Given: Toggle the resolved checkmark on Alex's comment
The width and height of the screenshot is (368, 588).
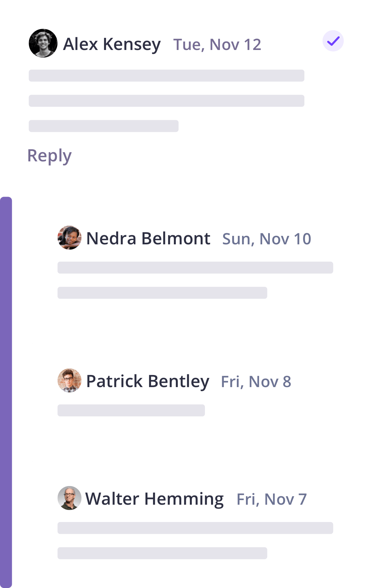Looking at the screenshot, I should point(333,41).
